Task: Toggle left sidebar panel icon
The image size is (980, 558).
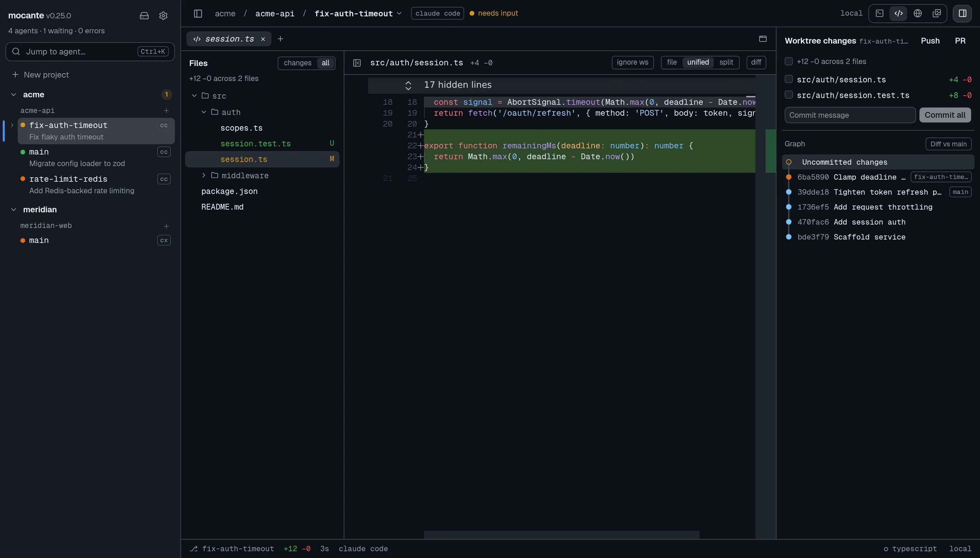Action: (x=198, y=13)
